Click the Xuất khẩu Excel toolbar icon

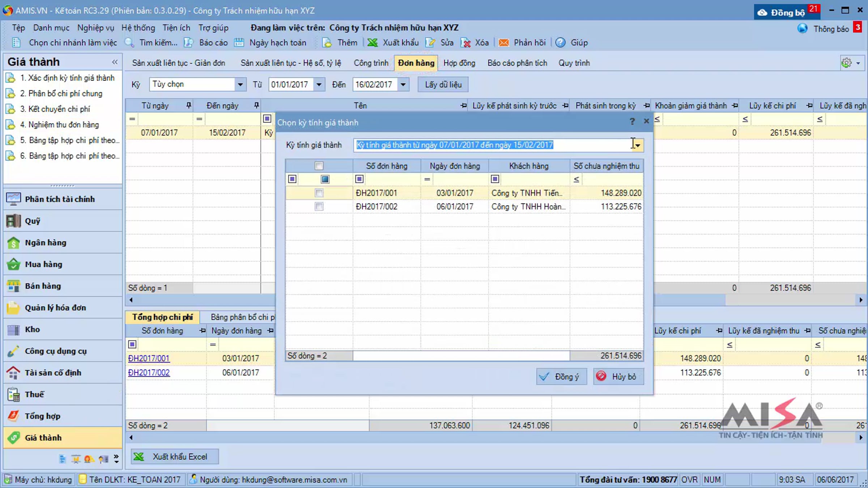pyautogui.click(x=373, y=43)
